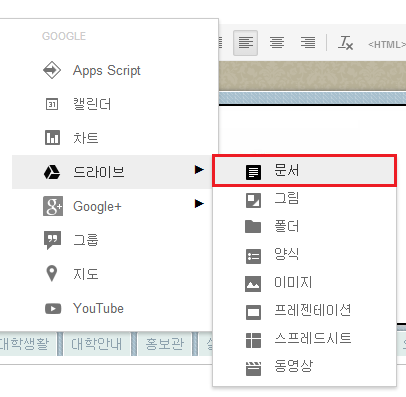Click the calendar icon next to 캘린더

tap(52, 104)
